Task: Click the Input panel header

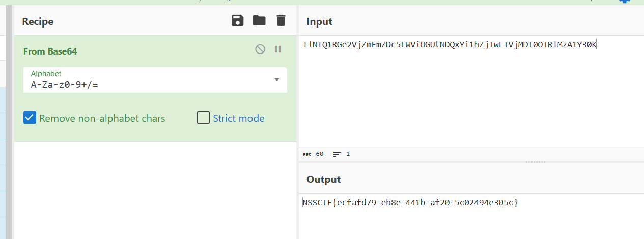Action: click(319, 21)
